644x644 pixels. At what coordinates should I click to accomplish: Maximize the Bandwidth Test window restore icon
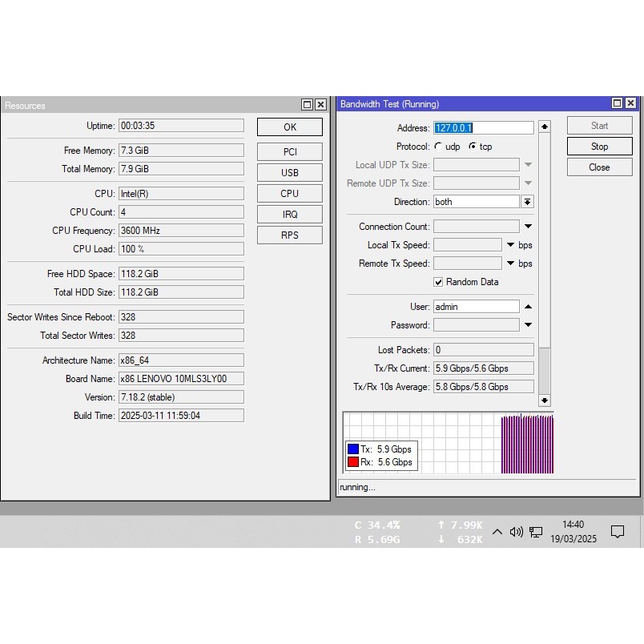click(x=617, y=103)
